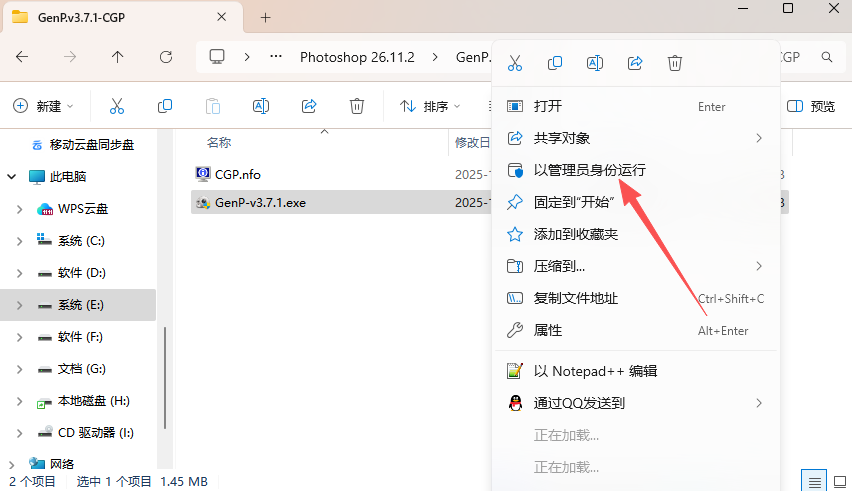Go up one folder level
Image resolution: width=852 pixels, height=491 pixels.
click(x=117, y=57)
